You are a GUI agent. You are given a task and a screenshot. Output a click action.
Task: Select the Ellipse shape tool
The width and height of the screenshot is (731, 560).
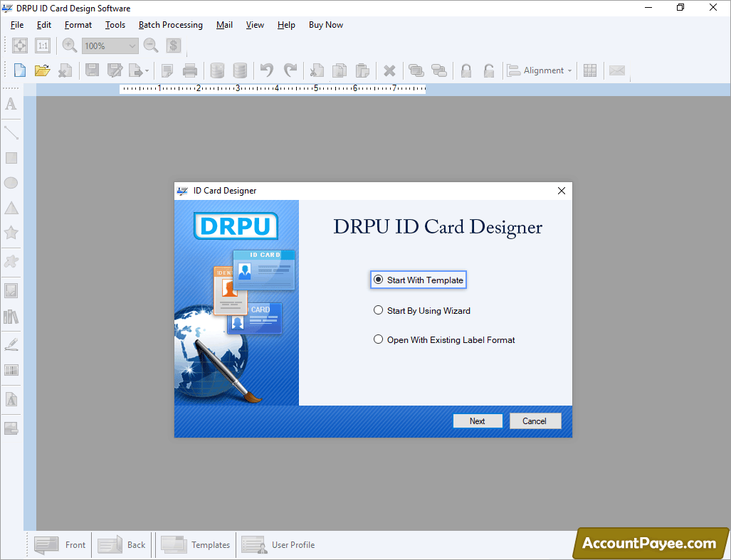coord(11,183)
